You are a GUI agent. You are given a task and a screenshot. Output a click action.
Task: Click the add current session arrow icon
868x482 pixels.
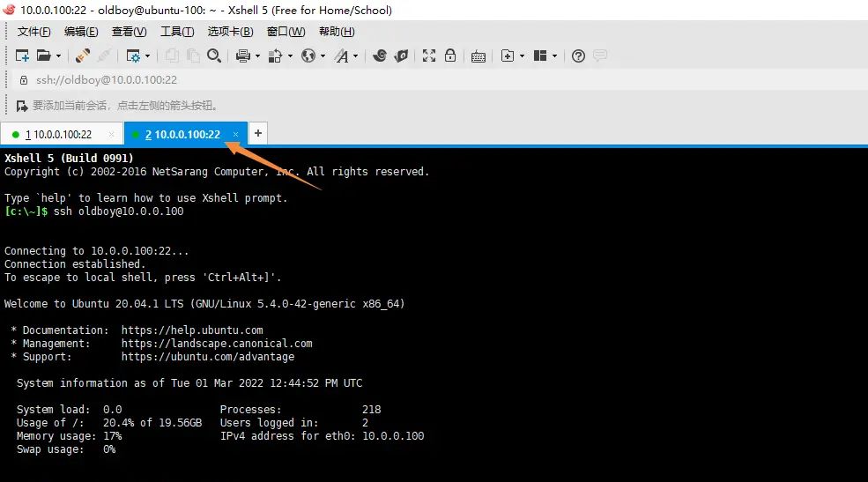[x=21, y=106]
